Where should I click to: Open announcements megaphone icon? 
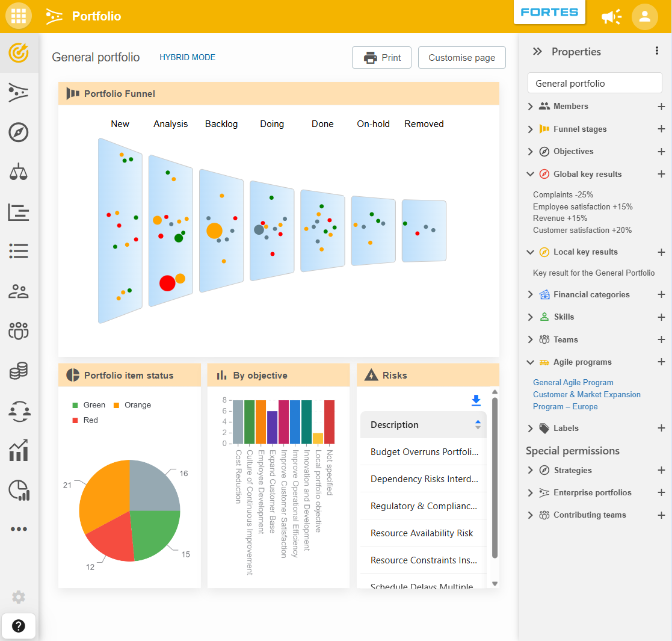pos(612,17)
